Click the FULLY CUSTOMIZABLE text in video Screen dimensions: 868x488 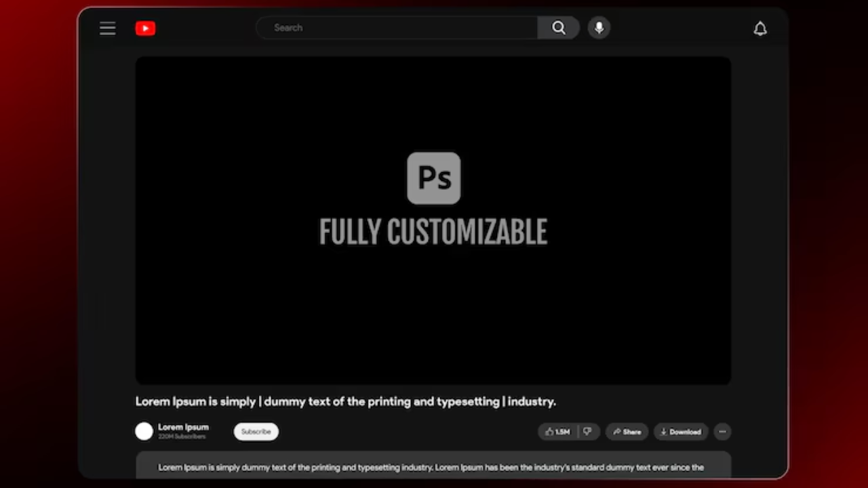[433, 232]
